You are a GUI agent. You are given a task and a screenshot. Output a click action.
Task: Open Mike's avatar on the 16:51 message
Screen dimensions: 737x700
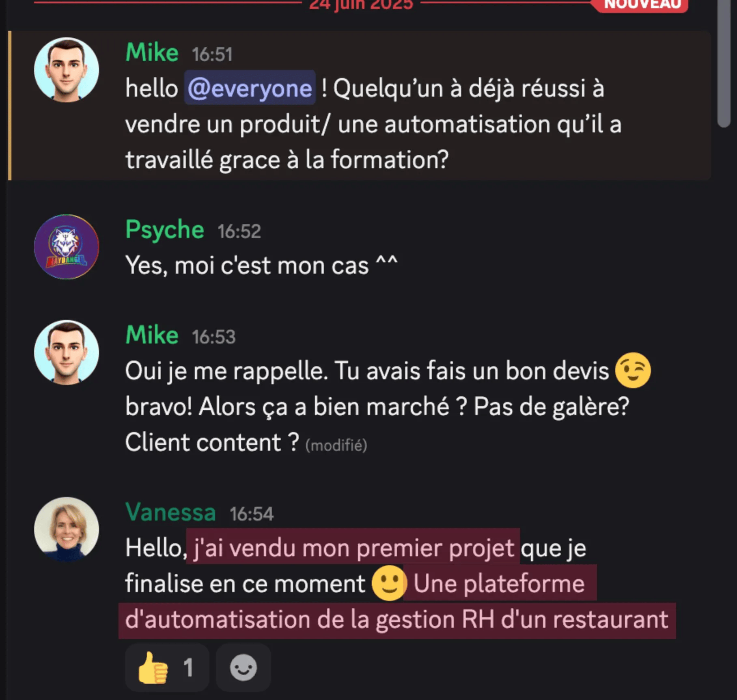tap(67, 70)
